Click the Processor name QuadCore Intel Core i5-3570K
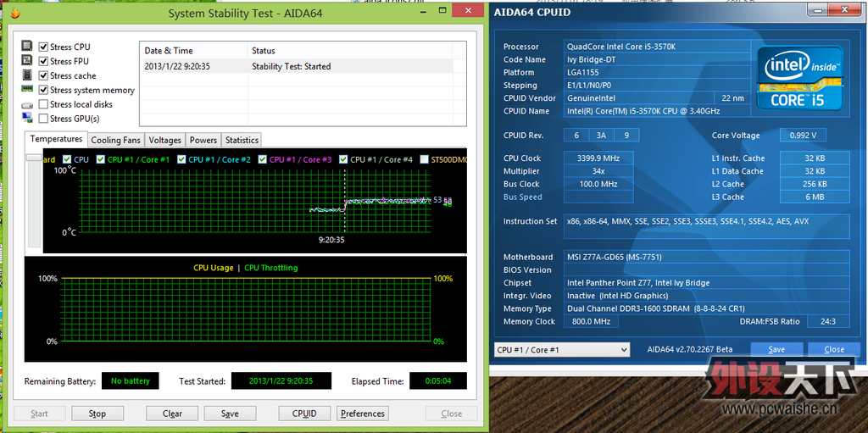868x433 pixels. [x=658, y=47]
